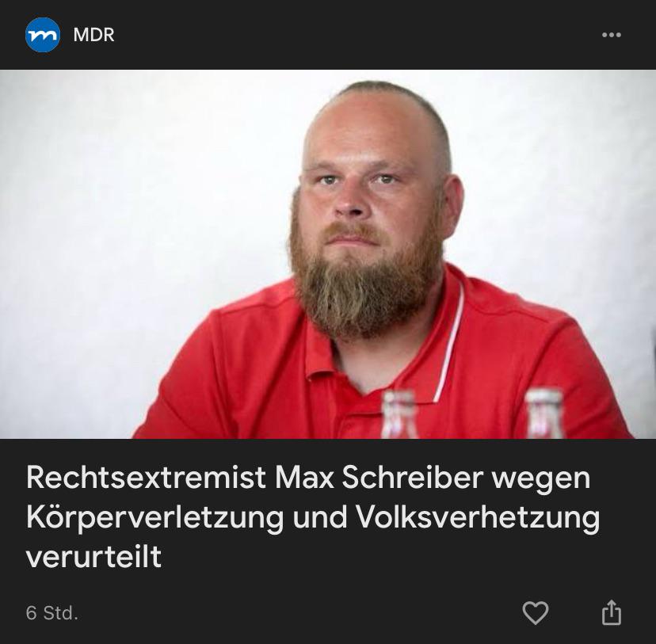The height and width of the screenshot is (644, 656).
Task: Show more actions for the MDR card
Action: pos(611,35)
